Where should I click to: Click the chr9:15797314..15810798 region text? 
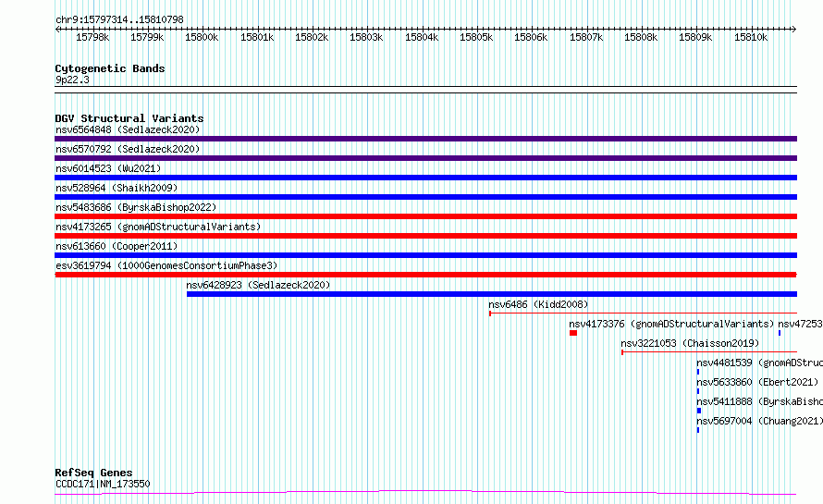pos(119,20)
